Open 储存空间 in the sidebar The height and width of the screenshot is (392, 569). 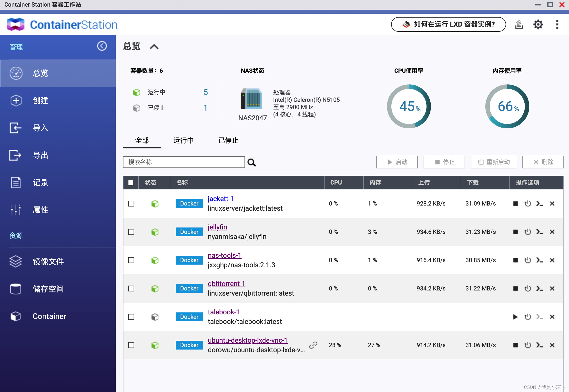click(x=58, y=289)
